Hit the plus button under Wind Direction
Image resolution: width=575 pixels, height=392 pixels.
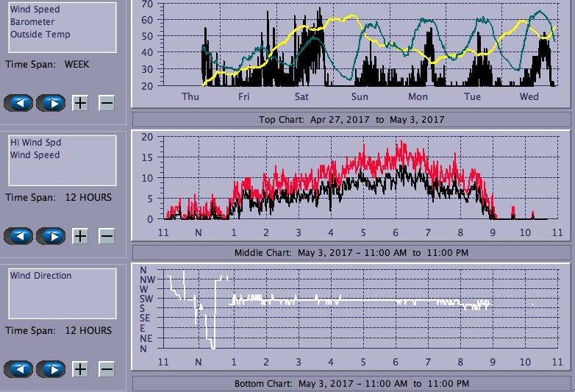80,369
